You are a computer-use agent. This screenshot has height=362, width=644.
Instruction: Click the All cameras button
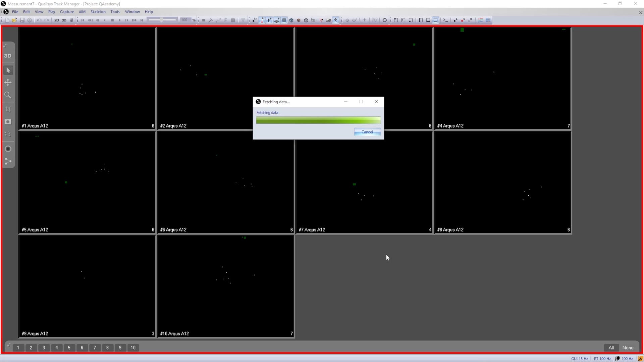coord(611,348)
